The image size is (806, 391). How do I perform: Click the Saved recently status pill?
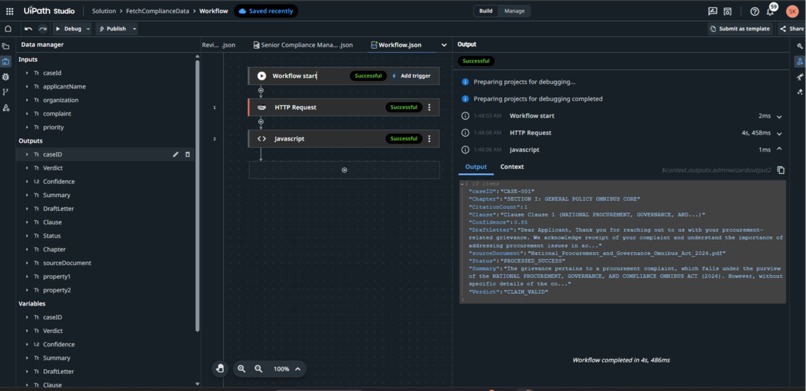[x=266, y=11]
